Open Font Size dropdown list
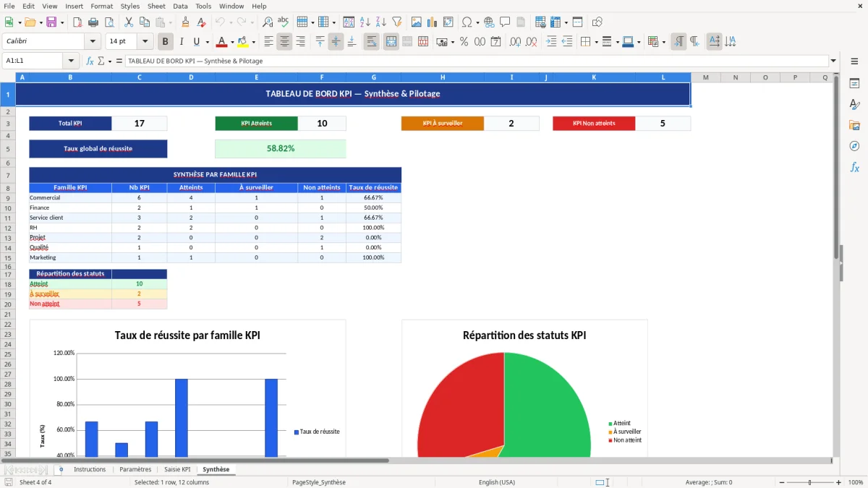 click(x=145, y=41)
